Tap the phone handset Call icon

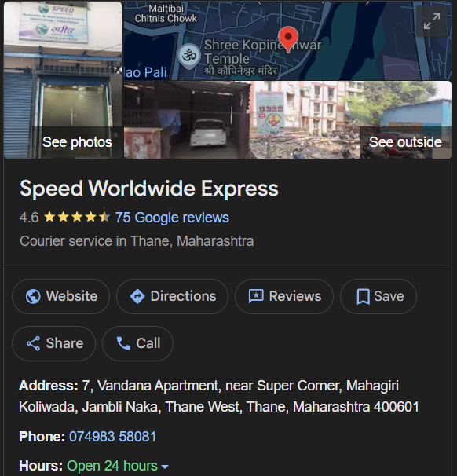[x=123, y=343]
